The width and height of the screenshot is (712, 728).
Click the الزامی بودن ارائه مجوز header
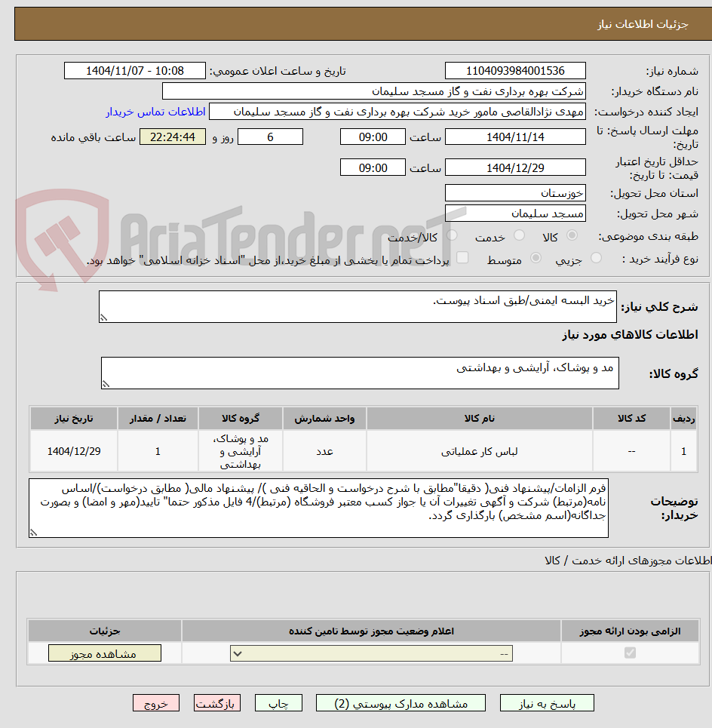click(630, 631)
